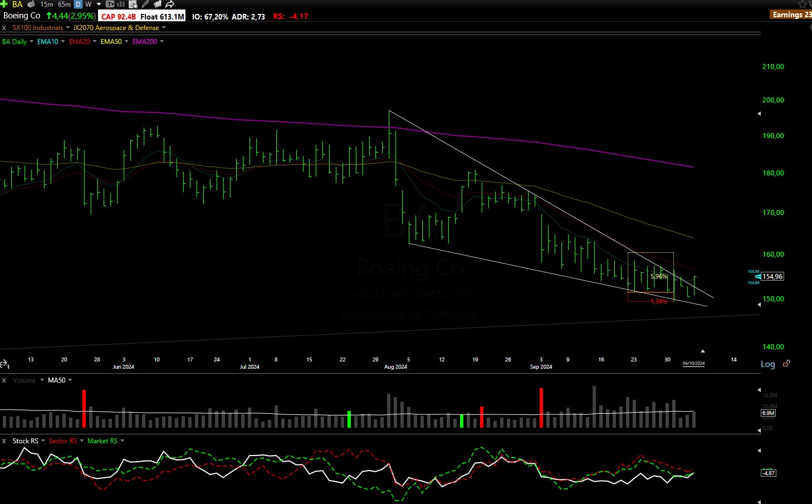Open the Volume indicator dropdown
812x504 pixels.
coord(42,380)
